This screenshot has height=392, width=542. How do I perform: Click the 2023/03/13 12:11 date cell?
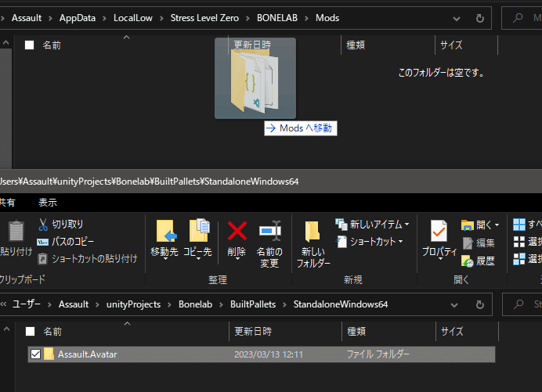point(269,354)
